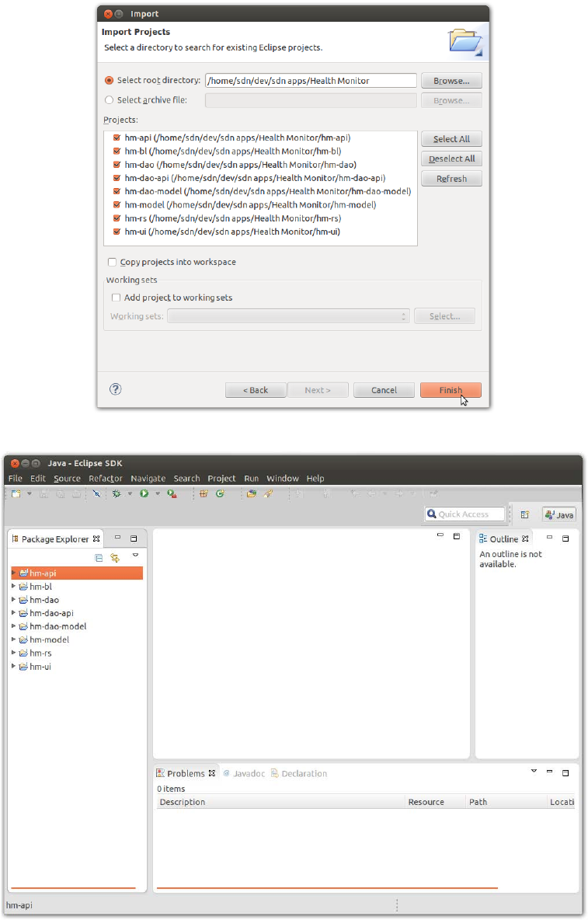Uncheck the hm-bl project checkbox

[x=117, y=152]
